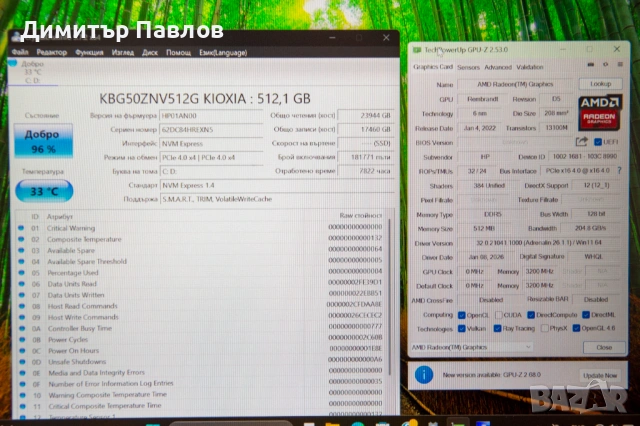This screenshot has height=426, width=640.
Task: Click the power-on time value 7822 часа
Action: click(365, 171)
